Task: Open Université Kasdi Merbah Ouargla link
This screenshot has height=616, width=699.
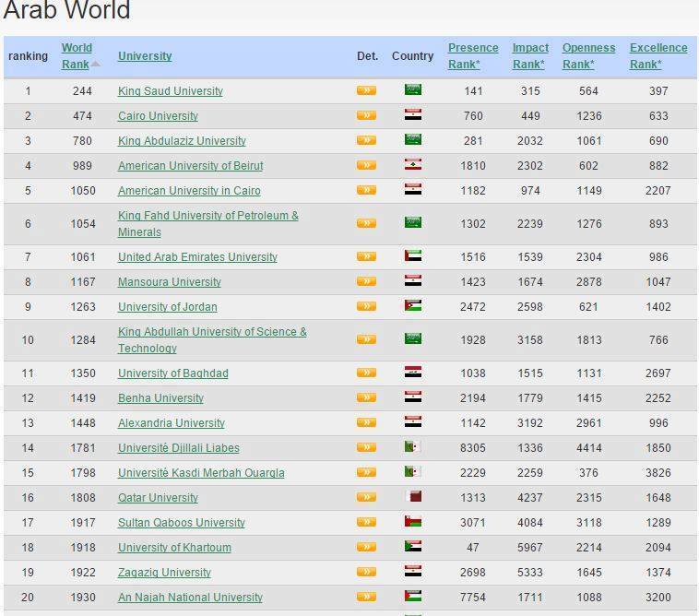Action: pyautogui.click(x=201, y=473)
